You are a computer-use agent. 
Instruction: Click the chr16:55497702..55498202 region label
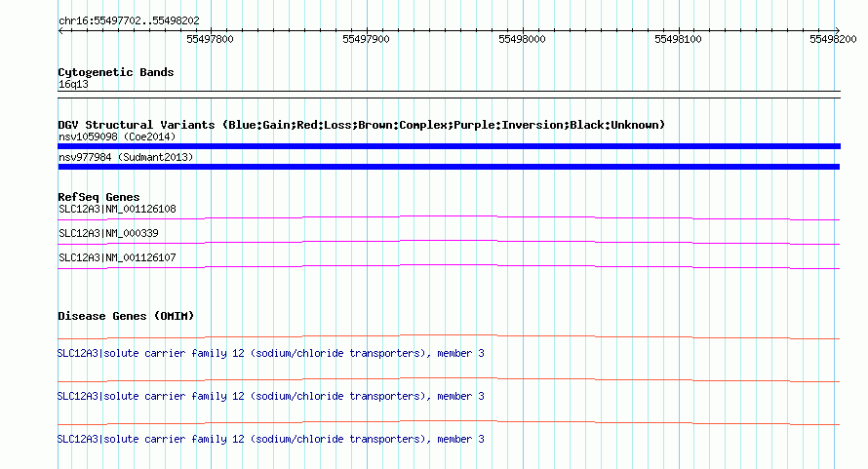coord(129,21)
